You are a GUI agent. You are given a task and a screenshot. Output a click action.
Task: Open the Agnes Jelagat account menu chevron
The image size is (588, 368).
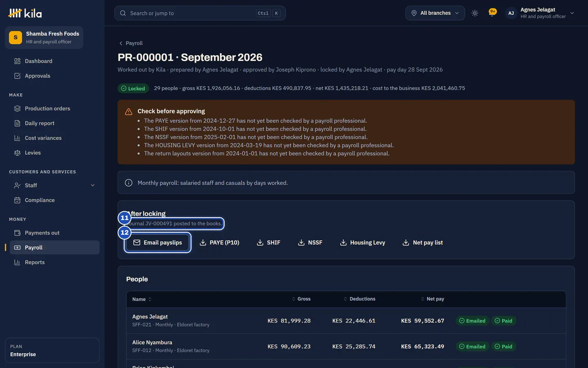(x=572, y=13)
